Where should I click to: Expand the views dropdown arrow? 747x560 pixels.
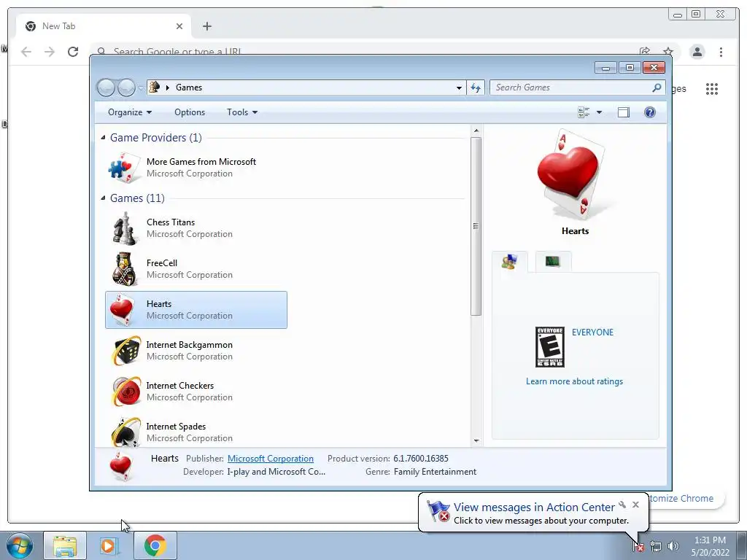click(x=600, y=112)
